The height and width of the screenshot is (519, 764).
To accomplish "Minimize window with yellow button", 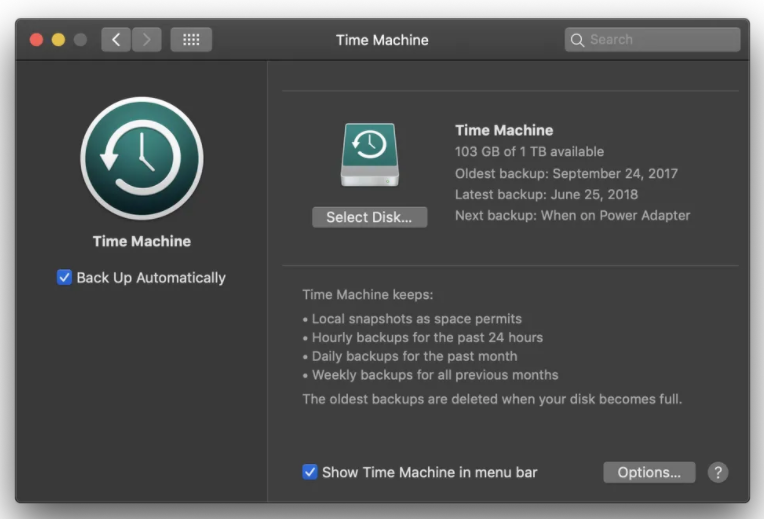I will pos(58,39).
